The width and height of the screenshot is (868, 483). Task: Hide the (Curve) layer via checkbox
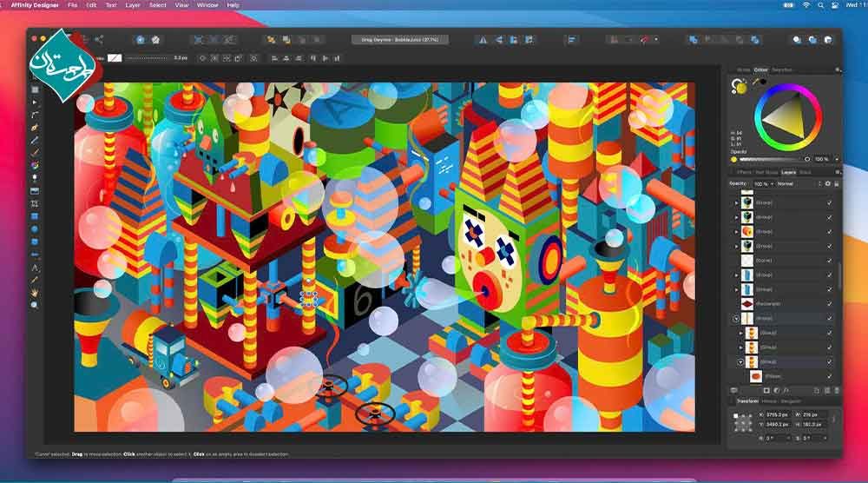click(829, 261)
